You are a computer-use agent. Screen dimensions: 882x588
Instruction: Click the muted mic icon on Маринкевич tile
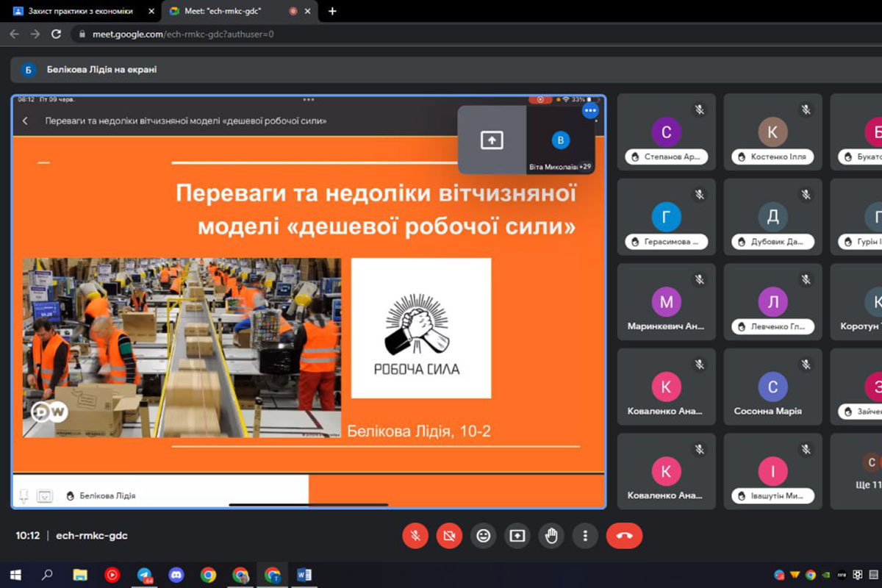click(700, 280)
